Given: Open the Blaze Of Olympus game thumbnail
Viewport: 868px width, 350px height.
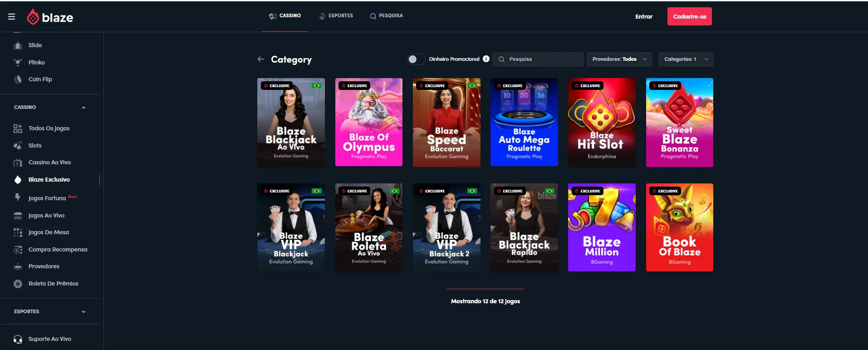Looking at the screenshot, I should (x=368, y=122).
